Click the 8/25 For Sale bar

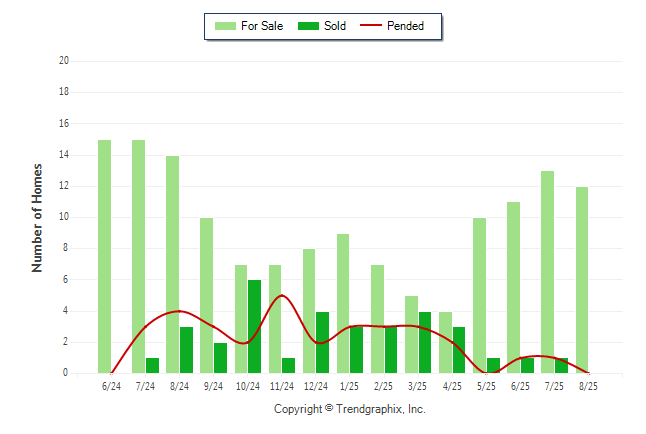(581, 280)
